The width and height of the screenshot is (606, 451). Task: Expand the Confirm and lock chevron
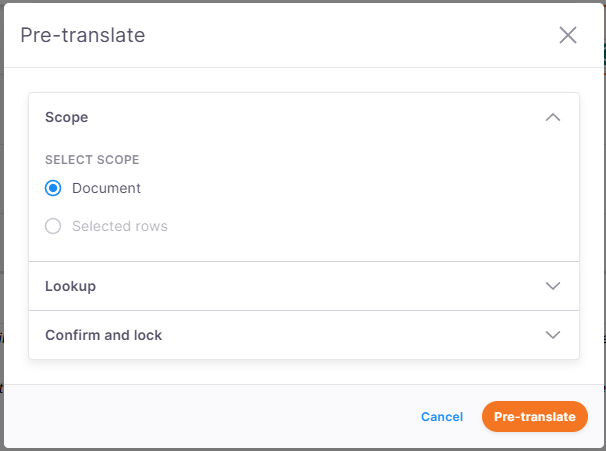(553, 335)
